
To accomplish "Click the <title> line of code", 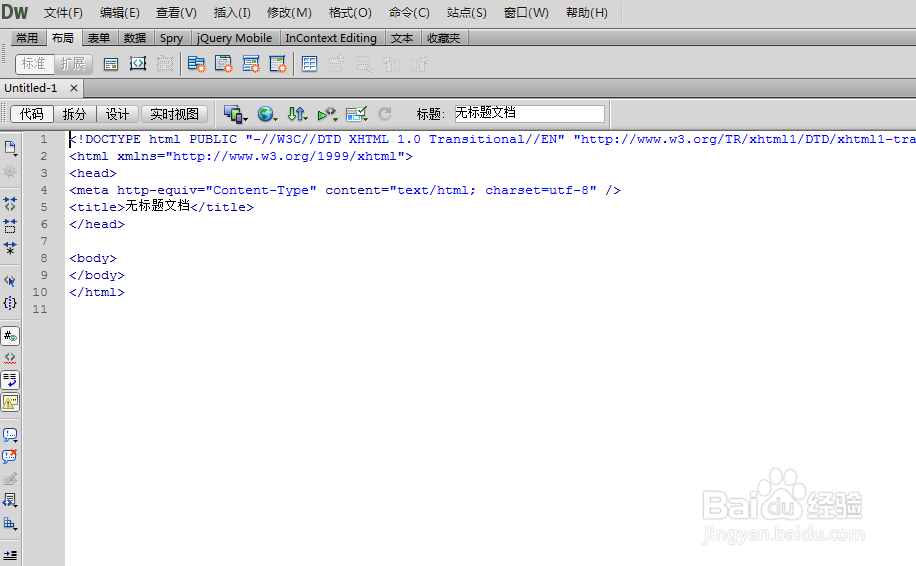I will [161, 207].
